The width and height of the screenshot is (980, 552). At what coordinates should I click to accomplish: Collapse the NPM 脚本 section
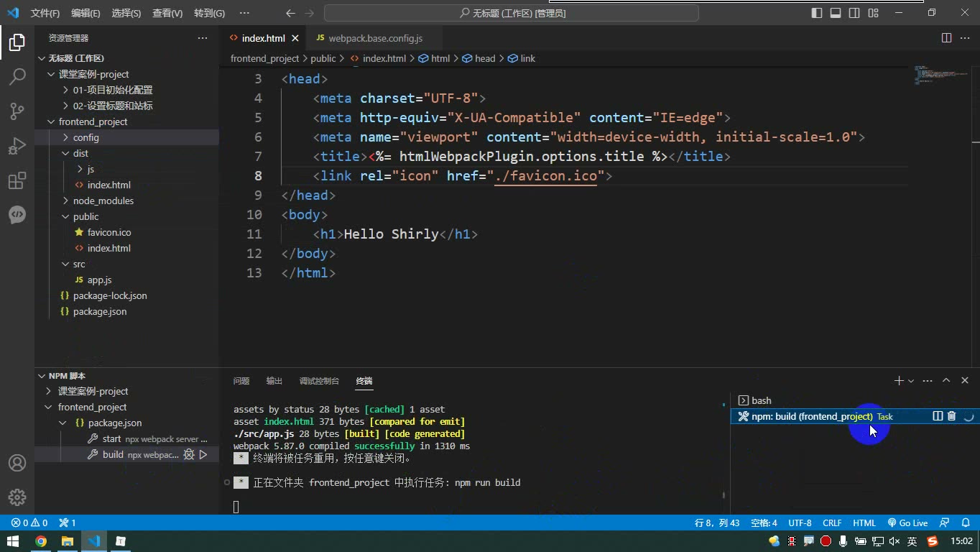coord(42,376)
